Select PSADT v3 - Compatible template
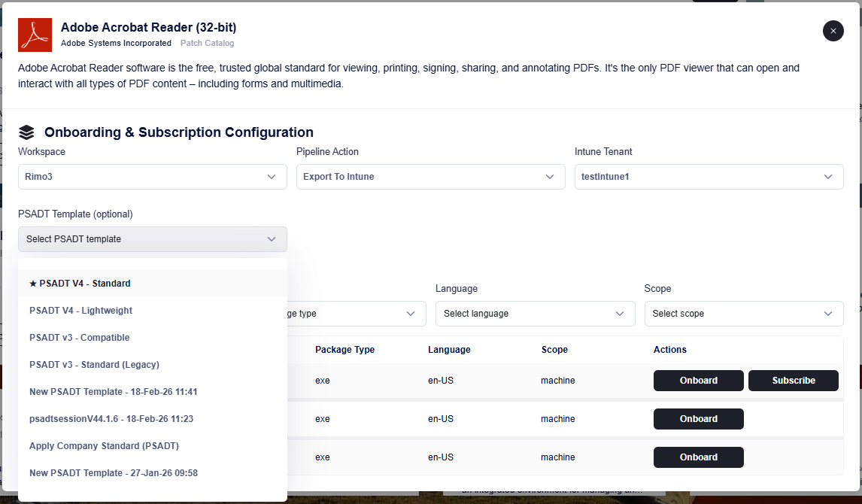862x504 pixels. (x=79, y=338)
